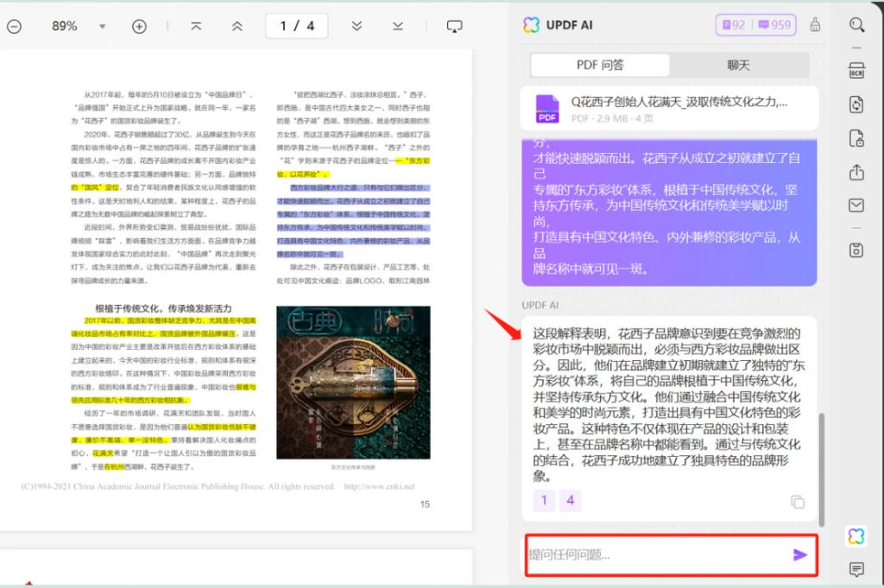Switch to the 聊天 tab
The height and width of the screenshot is (588, 884).
tap(739, 65)
